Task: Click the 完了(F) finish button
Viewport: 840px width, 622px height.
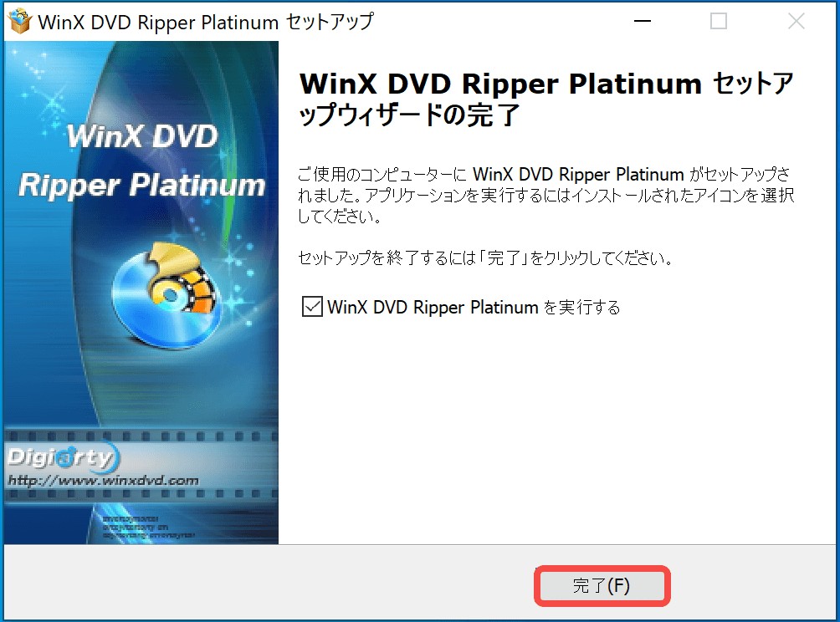Action: (602, 585)
